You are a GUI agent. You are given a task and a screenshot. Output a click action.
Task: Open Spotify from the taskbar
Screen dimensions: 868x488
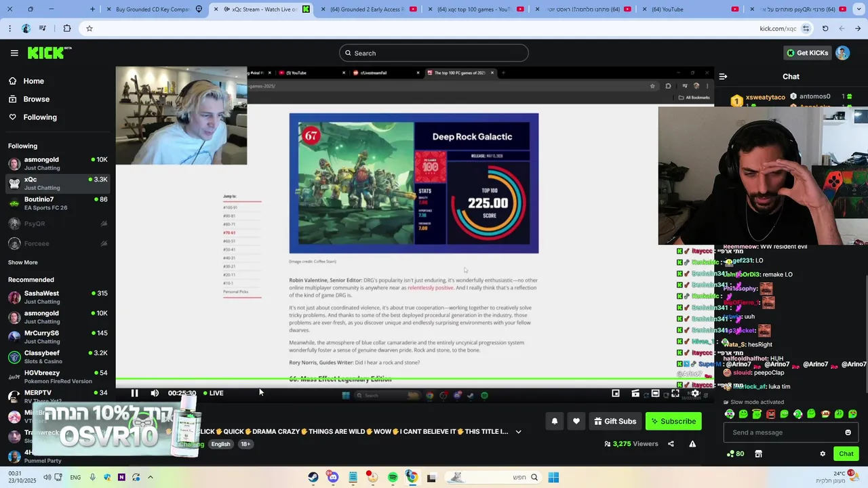tap(393, 477)
